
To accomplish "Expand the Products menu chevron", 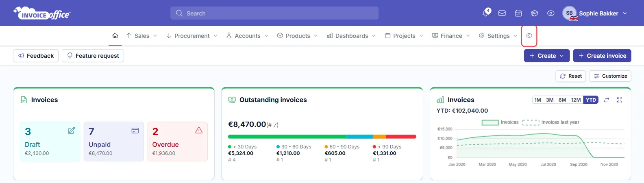I will tap(316, 36).
